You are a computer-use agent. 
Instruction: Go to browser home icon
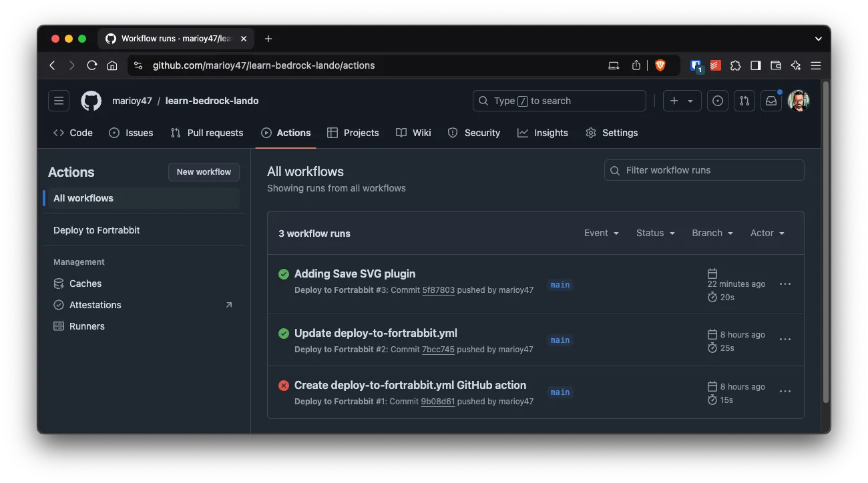point(112,65)
